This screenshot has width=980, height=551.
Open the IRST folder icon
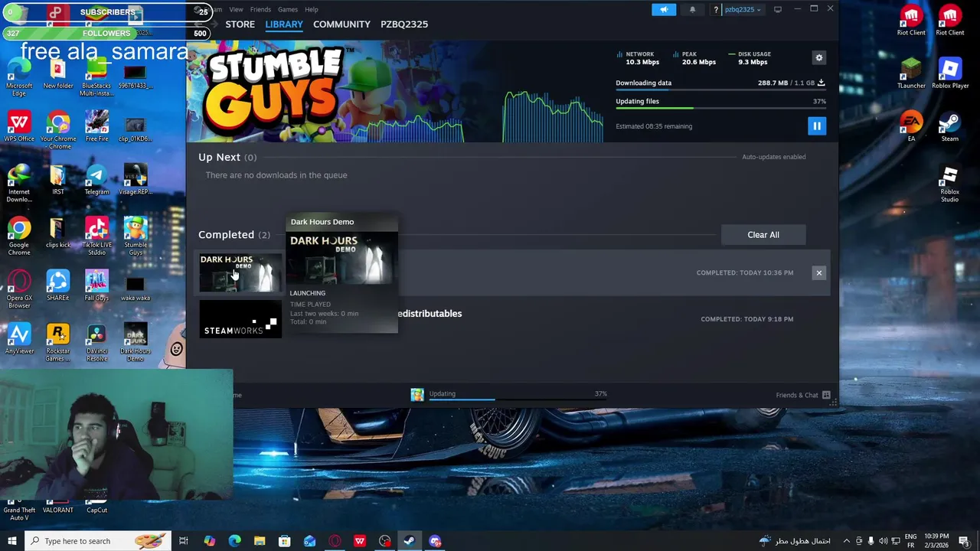57,181
